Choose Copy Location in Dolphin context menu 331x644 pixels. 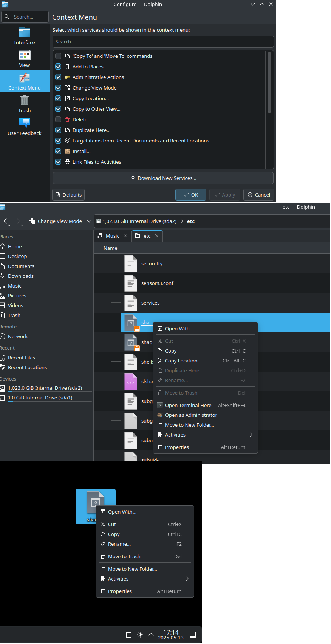[205, 361]
